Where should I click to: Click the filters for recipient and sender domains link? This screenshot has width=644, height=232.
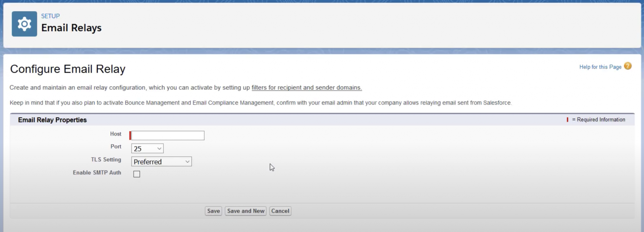tap(306, 88)
